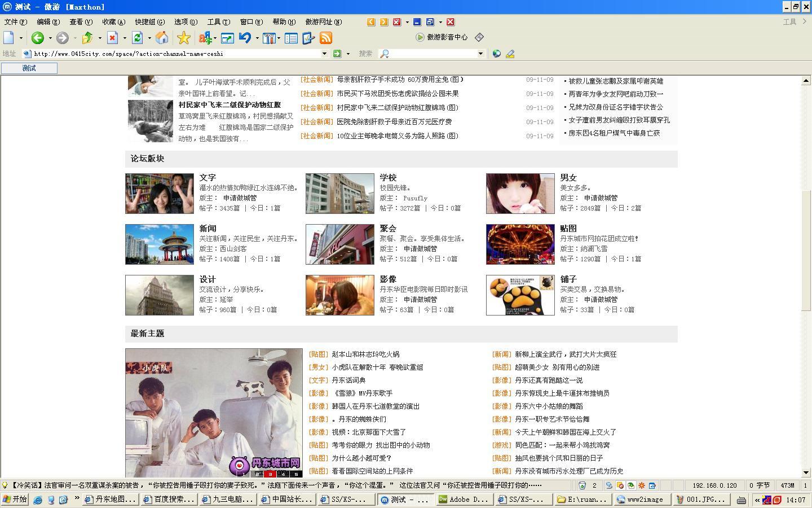Toggle the orange sun icon in status bar
Viewport: 812px width, 508px height.
pyautogui.click(x=641, y=485)
